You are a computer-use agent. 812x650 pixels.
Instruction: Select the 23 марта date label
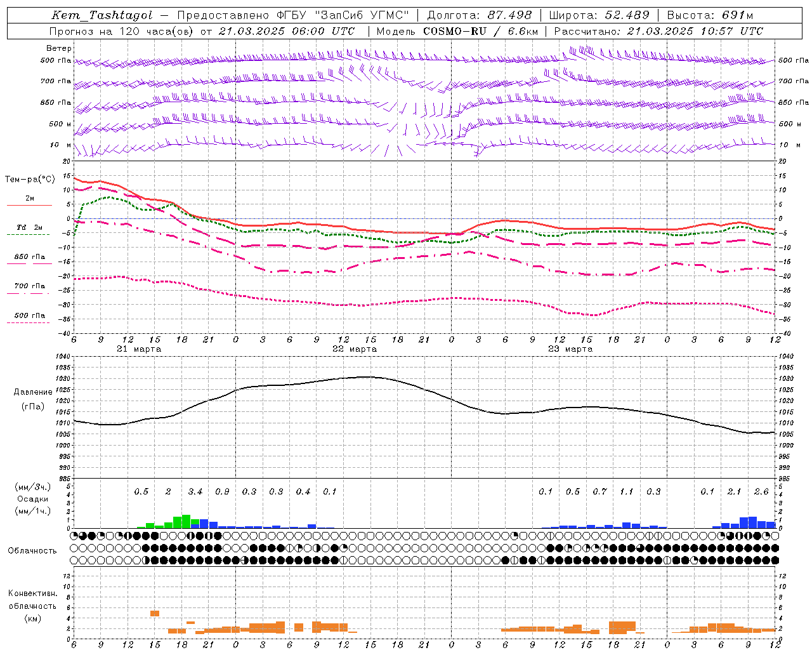coord(570,348)
